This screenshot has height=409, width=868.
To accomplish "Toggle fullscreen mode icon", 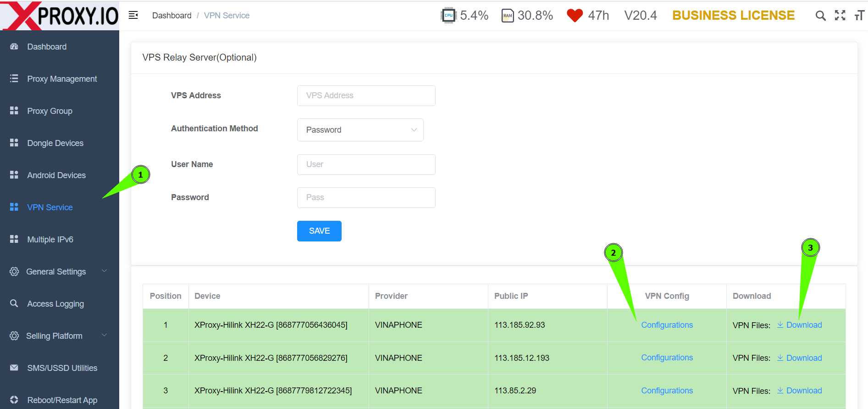I will point(840,15).
